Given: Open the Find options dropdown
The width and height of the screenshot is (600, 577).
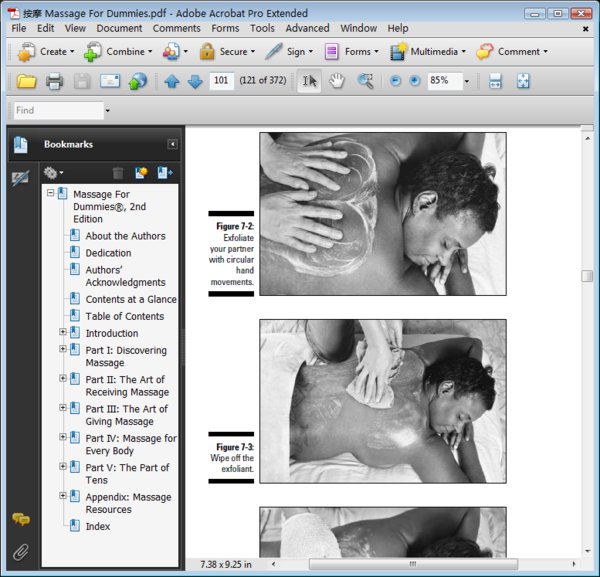Looking at the screenshot, I should (x=108, y=111).
